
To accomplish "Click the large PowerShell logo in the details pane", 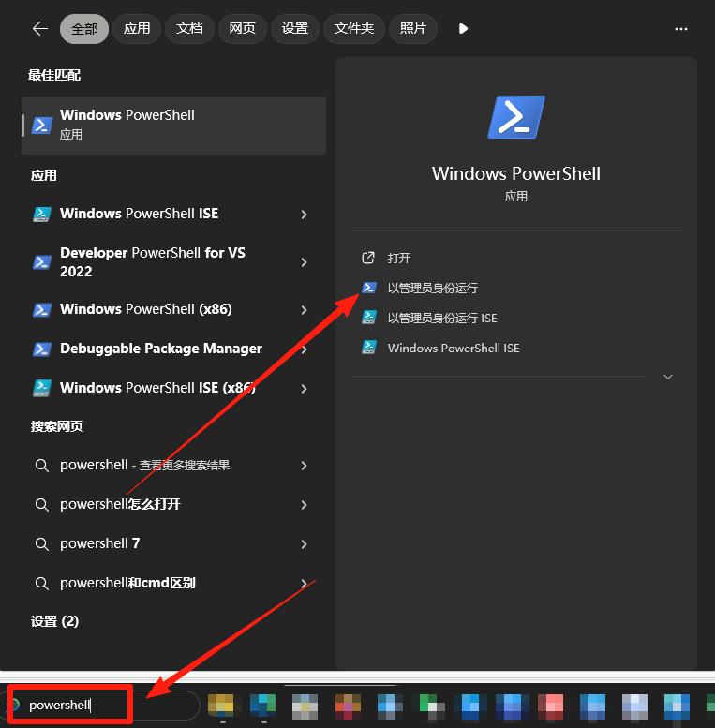I will [x=515, y=117].
